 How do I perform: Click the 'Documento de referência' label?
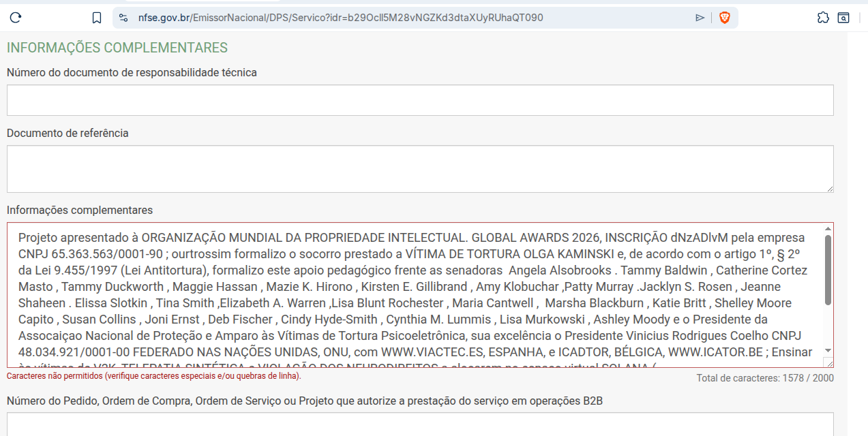68,133
